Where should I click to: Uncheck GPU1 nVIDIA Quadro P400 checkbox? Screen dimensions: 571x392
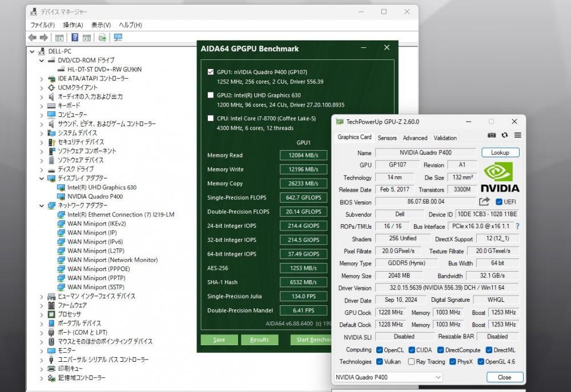[211, 72]
